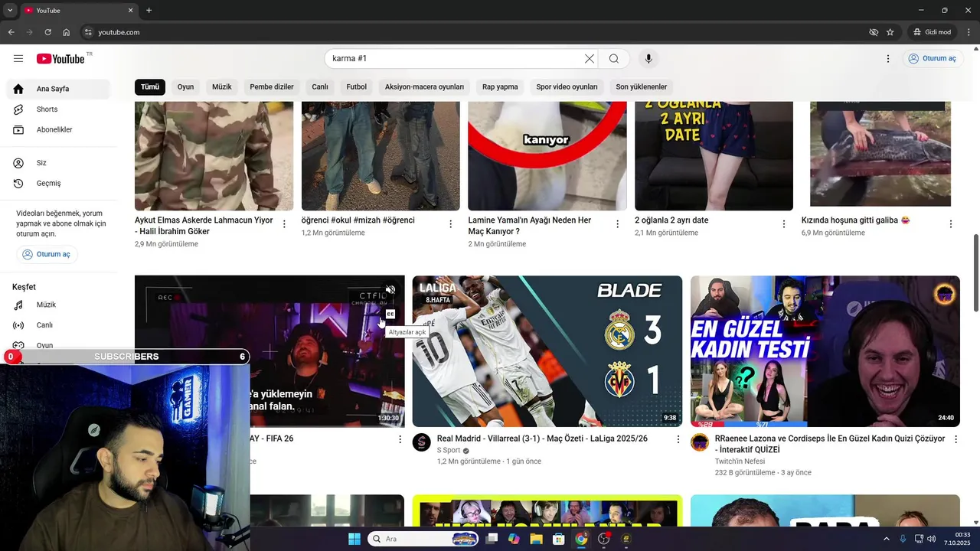
Task: Click the tracking-protection eye icon in address bar
Action: pos(874,32)
